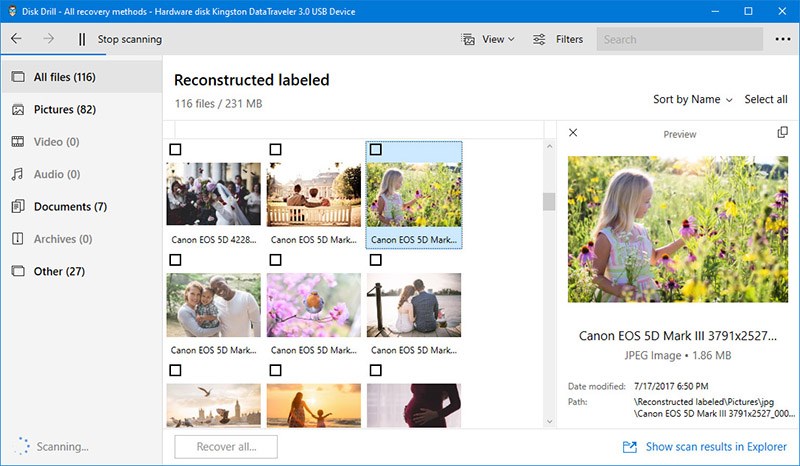This screenshot has width=800, height=466.
Task: Click the Explorer export icon at bottom
Action: (630, 447)
